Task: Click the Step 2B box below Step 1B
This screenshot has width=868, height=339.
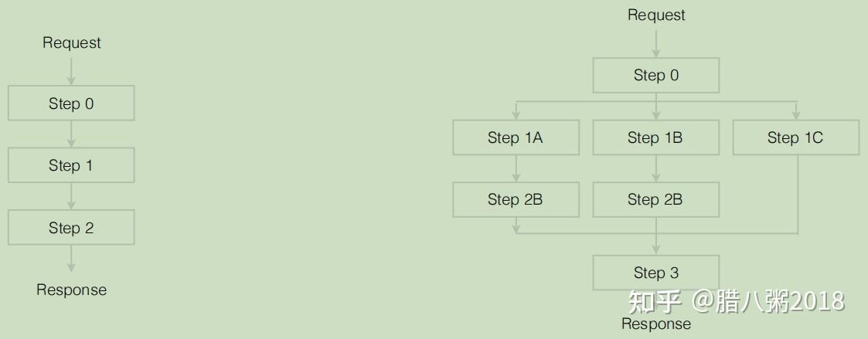Action: (x=655, y=199)
